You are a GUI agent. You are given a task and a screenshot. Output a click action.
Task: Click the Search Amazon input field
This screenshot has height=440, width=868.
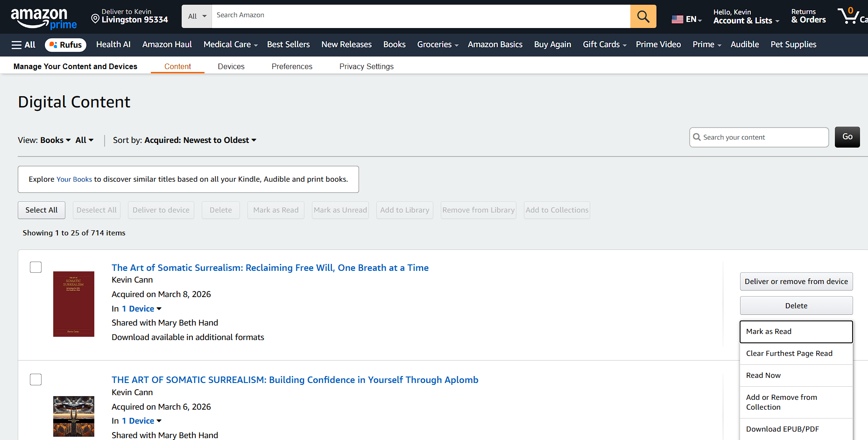point(421,16)
